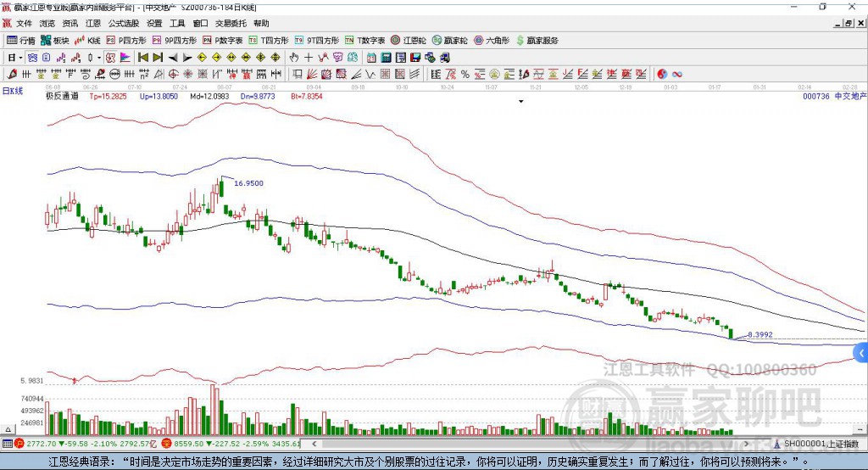This screenshot has height=470, width=868.
Task: Click the minus button beside volume panel
Action: tap(860, 429)
